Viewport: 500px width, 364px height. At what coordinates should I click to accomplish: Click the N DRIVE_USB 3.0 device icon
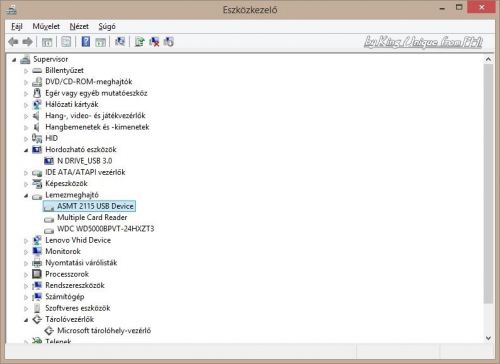49,161
